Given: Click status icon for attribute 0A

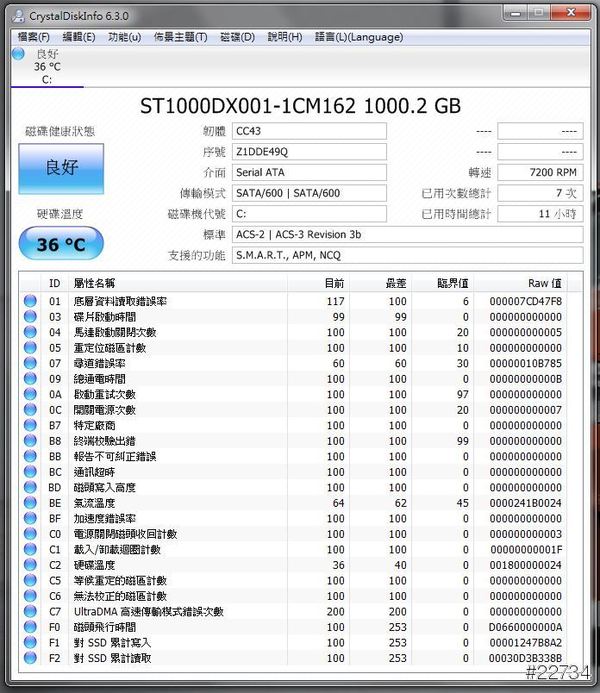Looking at the screenshot, I should click(30, 394).
